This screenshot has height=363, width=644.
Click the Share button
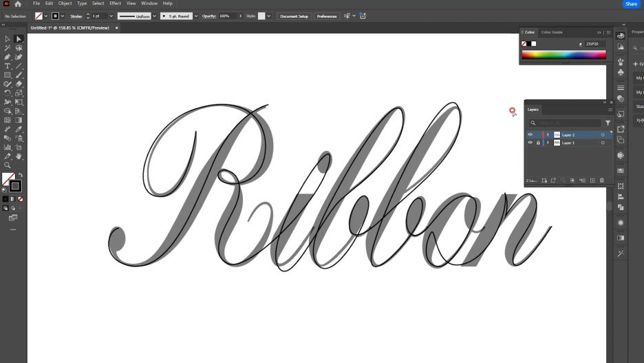631,3
